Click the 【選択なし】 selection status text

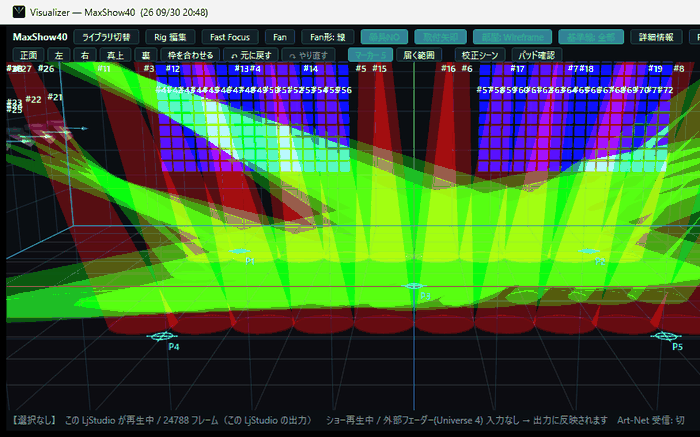[x=33, y=420]
